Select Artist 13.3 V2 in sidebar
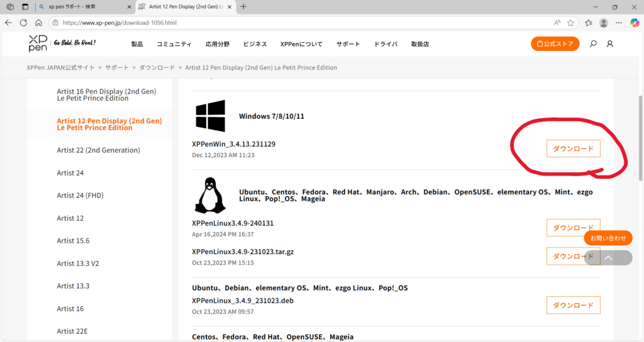The image size is (644, 342). pyautogui.click(x=78, y=263)
